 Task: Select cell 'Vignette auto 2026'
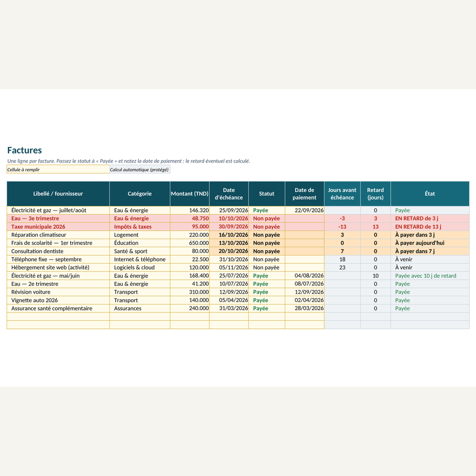click(58, 300)
